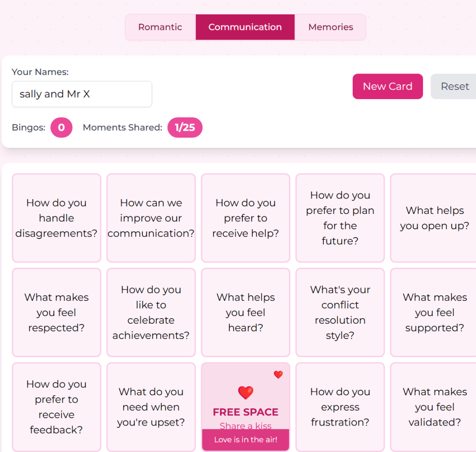Select the "How do you express frustration?" square
476x452 pixels.
tap(340, 407)
